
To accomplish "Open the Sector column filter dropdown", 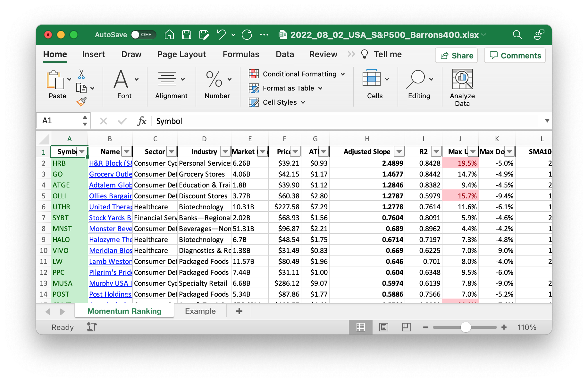I will [x=172, y=152].
